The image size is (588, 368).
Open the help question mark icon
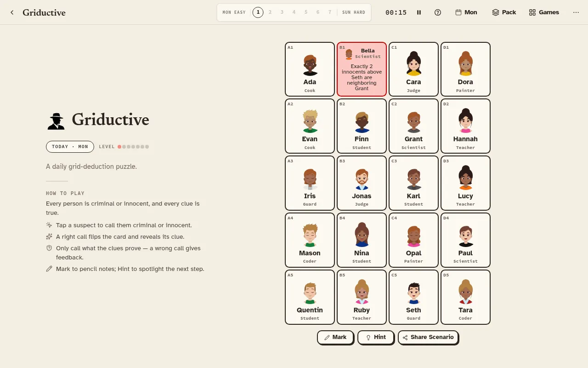438,12
